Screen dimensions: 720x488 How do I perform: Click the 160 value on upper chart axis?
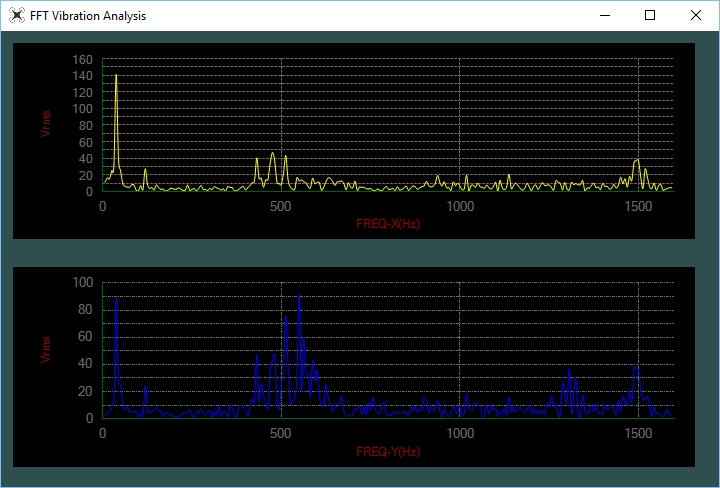click(83, 60)
